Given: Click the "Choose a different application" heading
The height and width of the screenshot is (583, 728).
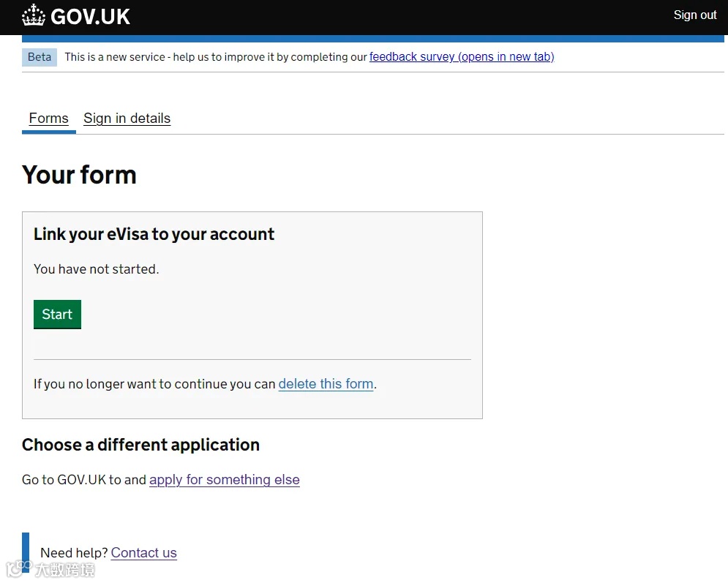Looking at the screenshot, I should [140, 445].
